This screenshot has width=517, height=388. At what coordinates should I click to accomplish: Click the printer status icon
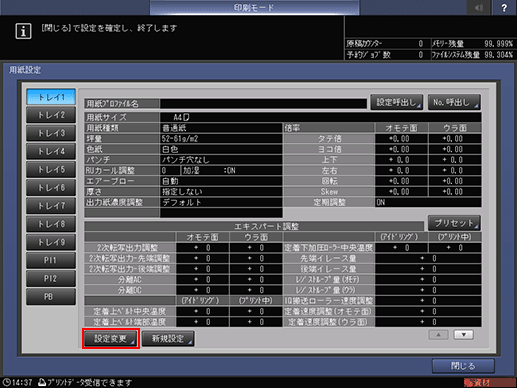(42, 382)
